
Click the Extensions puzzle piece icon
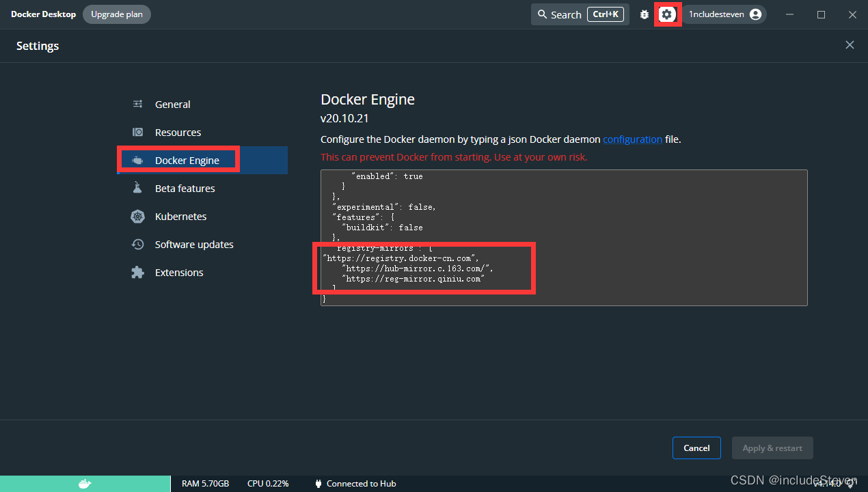(137, 273)
